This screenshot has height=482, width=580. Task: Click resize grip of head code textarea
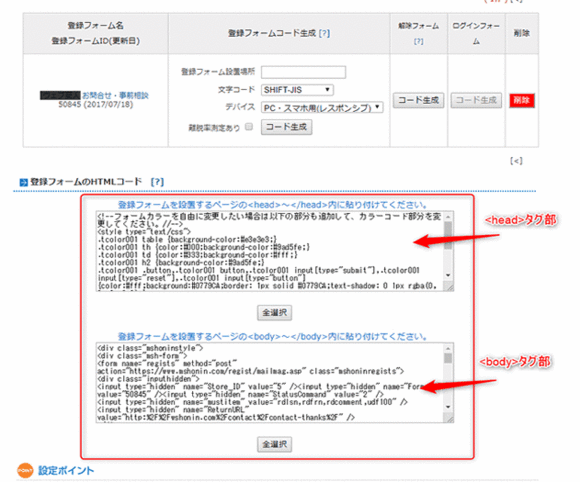pyautogui.click(x=449, y=286)
